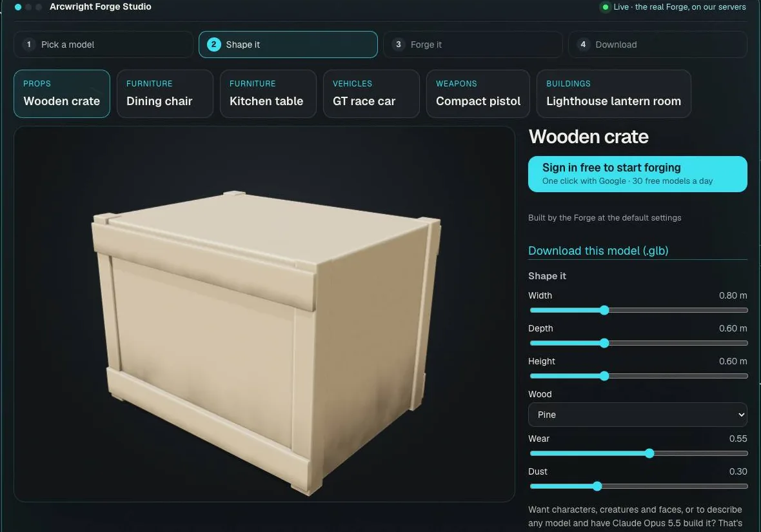This screenshot has width=761, height=532.
Task: Click the green Live status indicator dot
Action: click(605, 7)
